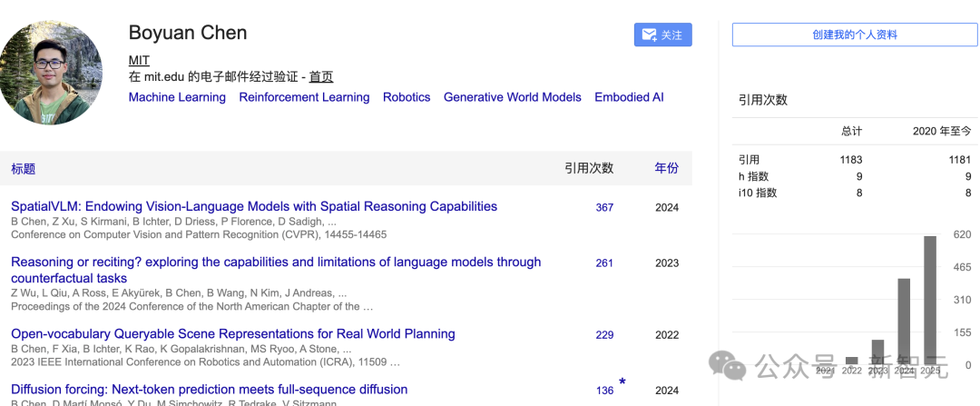Click the 关注 follow button with envelope icon
This screenshot has height=406, width=980.
662,35
